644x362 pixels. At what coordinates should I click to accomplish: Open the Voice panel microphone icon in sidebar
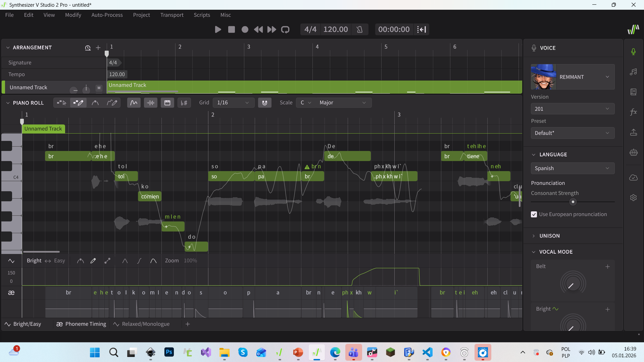(633, 52)
